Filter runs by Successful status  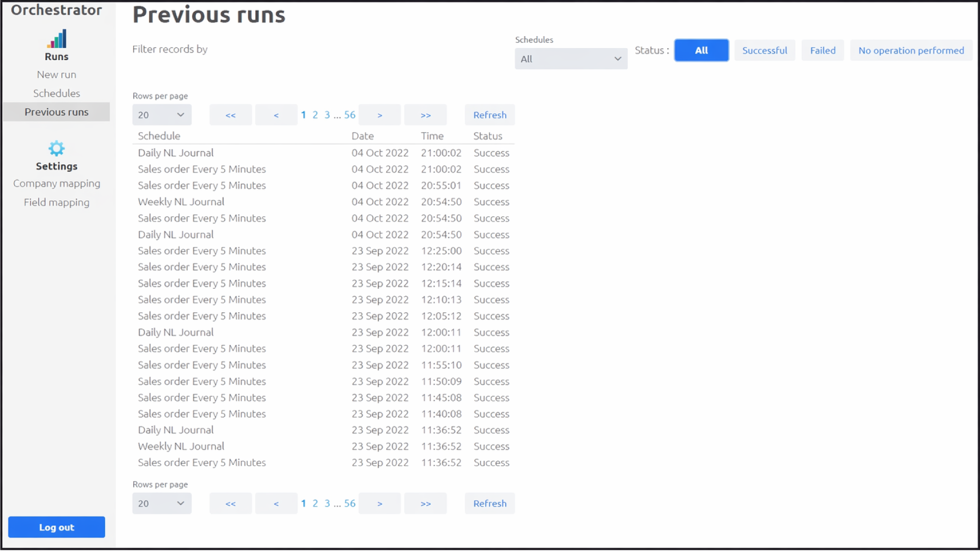pos(765,51)
